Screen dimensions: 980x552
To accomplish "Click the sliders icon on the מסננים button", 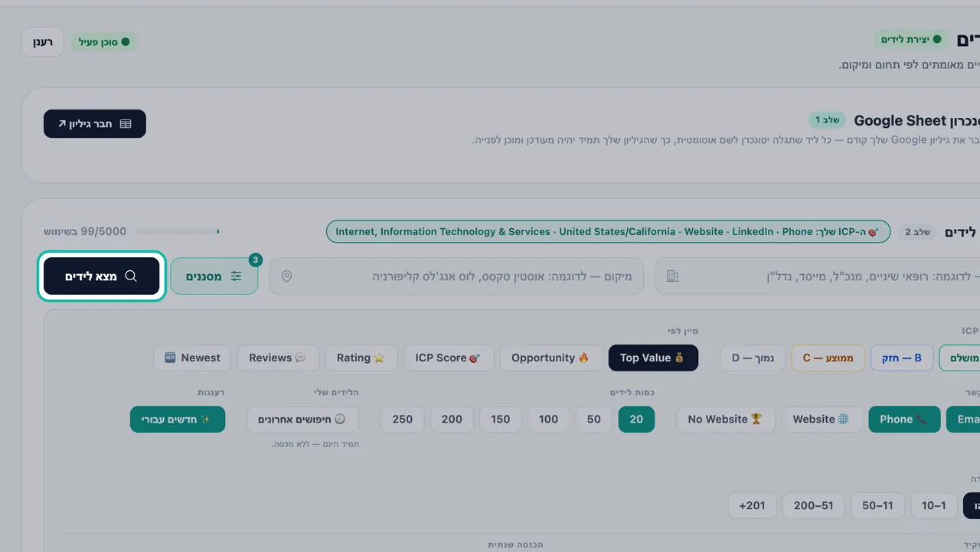I will [236, 276].
